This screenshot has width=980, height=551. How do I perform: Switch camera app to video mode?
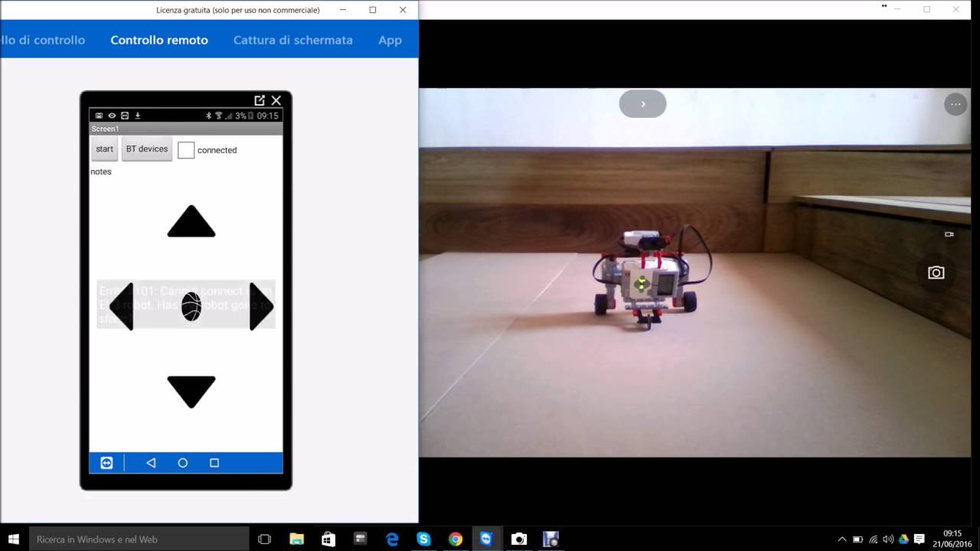coord(949,234)
